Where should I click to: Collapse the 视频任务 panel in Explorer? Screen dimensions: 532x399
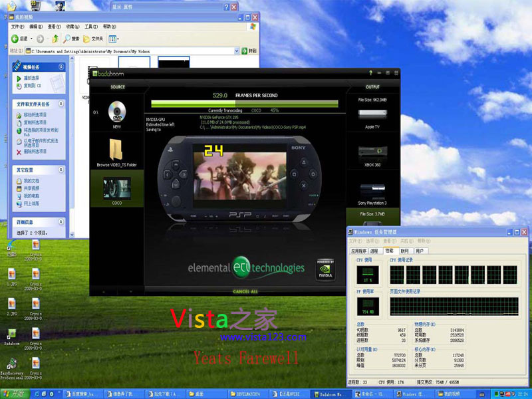[61, 67]
